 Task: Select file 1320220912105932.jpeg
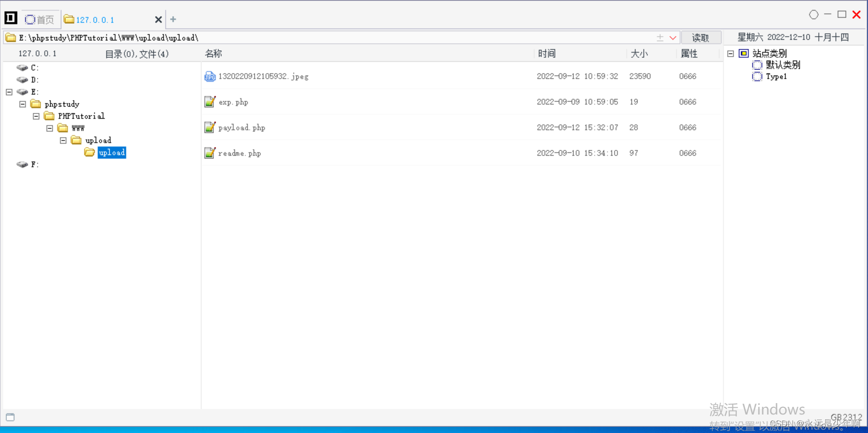263,76
